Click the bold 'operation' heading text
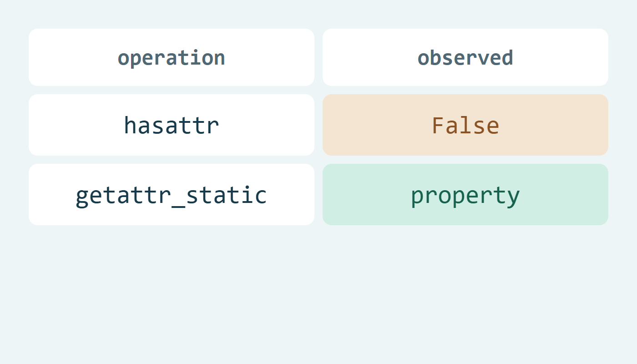This screenshot has width=637, height=364. click(172, 58)
